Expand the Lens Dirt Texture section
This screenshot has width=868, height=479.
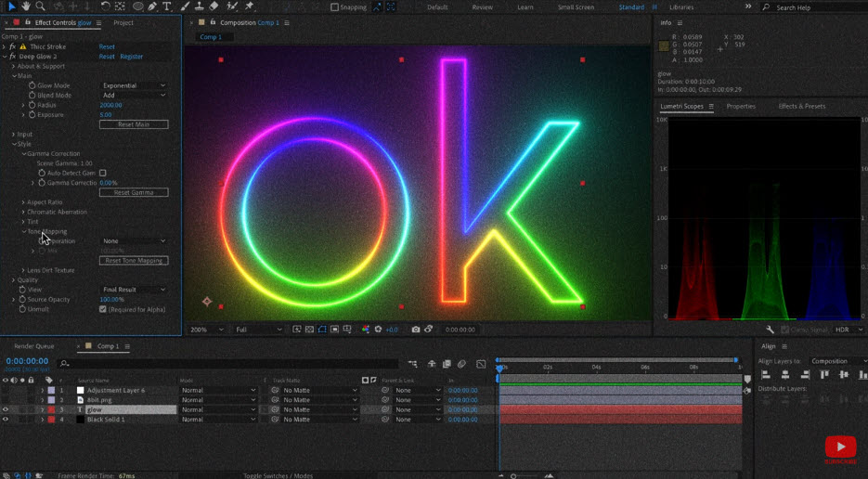[x=24, y=270]
